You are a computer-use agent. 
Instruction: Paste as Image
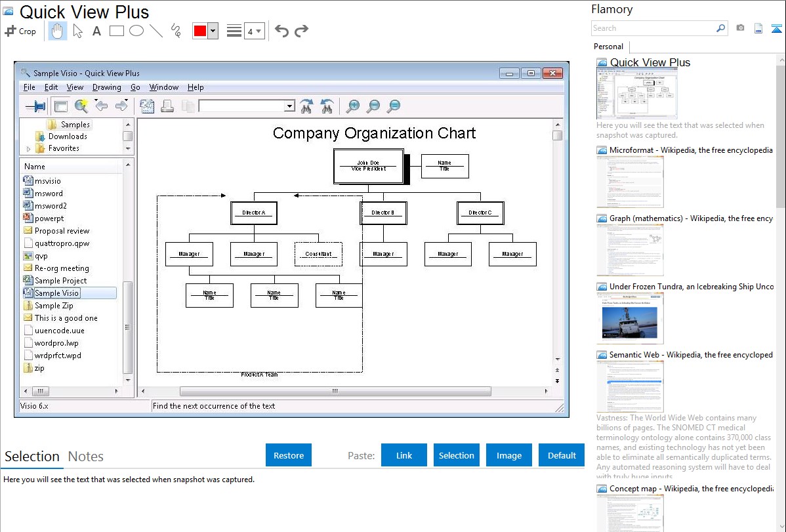tap(508, 455)
